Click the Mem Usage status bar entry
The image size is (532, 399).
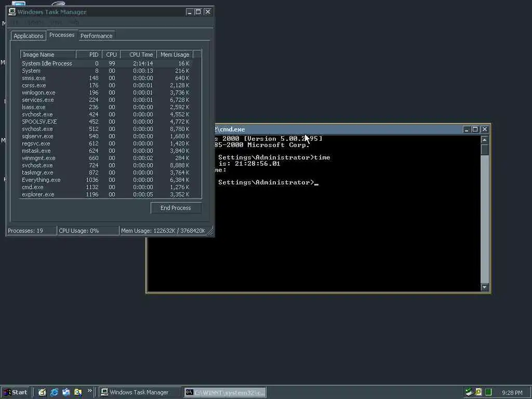point(163,231)
